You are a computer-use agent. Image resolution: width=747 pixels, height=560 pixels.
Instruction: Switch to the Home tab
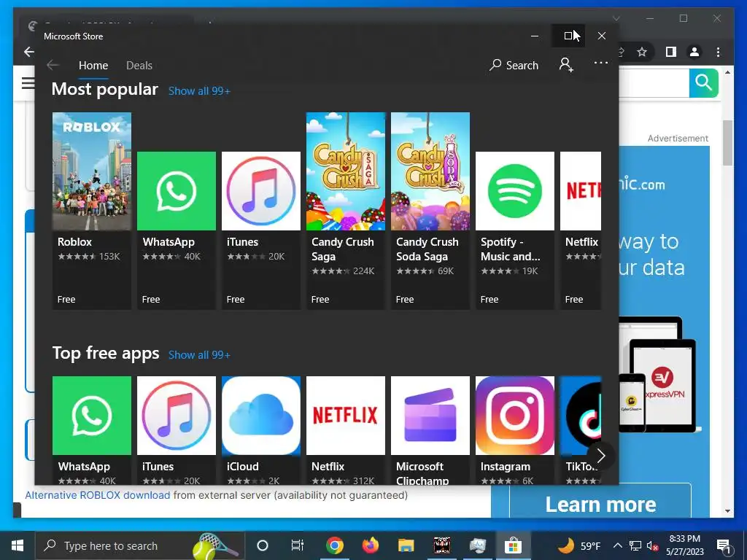tap(93, 65)
